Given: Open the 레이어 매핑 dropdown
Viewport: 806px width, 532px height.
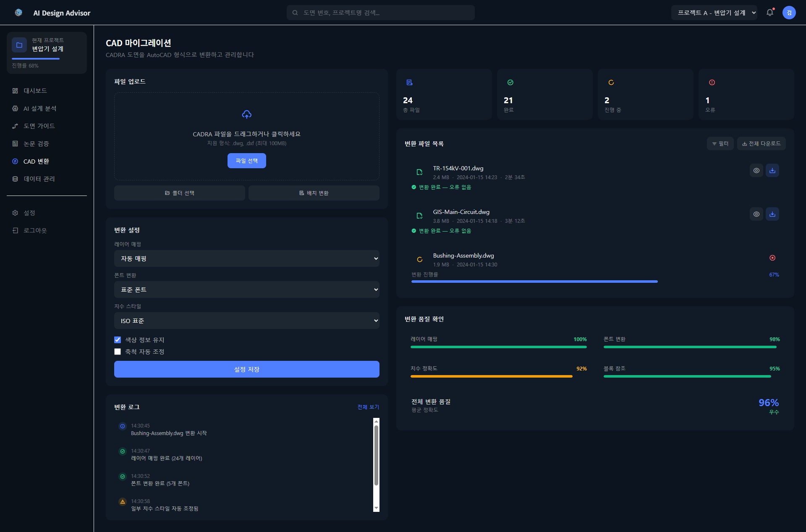Looking at the screenshot, I should click(x=247, y=258).
